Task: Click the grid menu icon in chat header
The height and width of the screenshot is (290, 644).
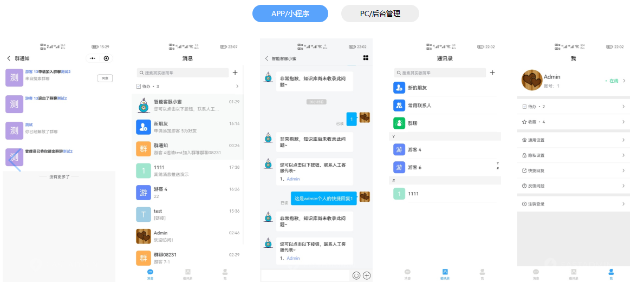Action: [x=366, y=58]
